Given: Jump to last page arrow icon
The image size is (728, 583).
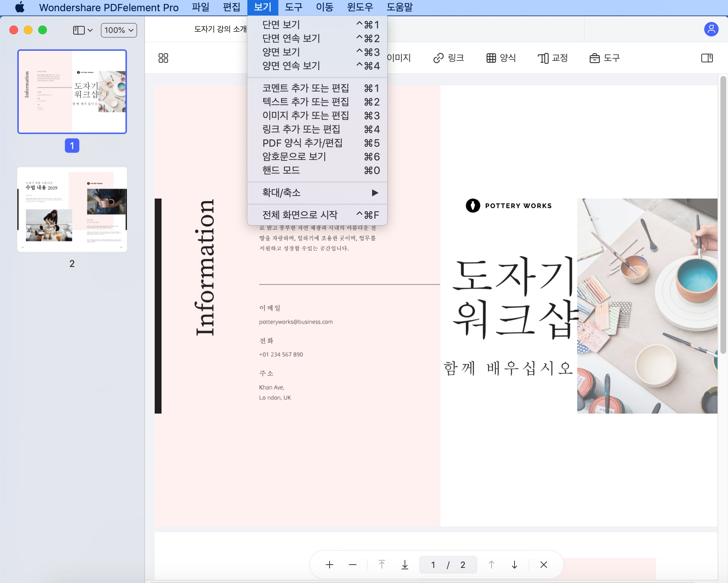Looking at the screenshot, I should pos(405,565).
